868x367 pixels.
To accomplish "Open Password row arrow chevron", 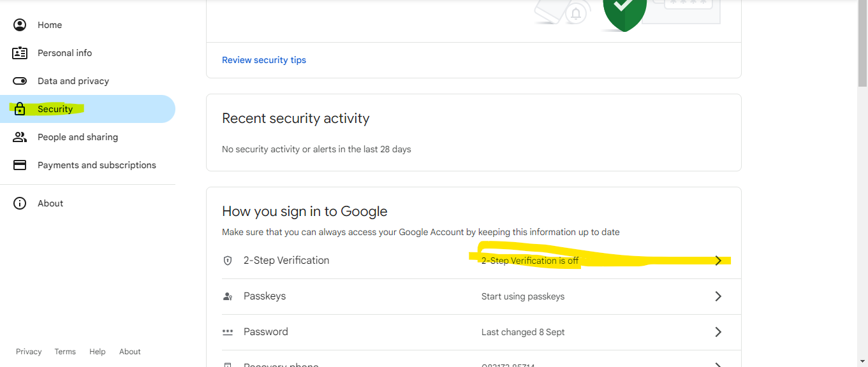I will tap(718, 332).
